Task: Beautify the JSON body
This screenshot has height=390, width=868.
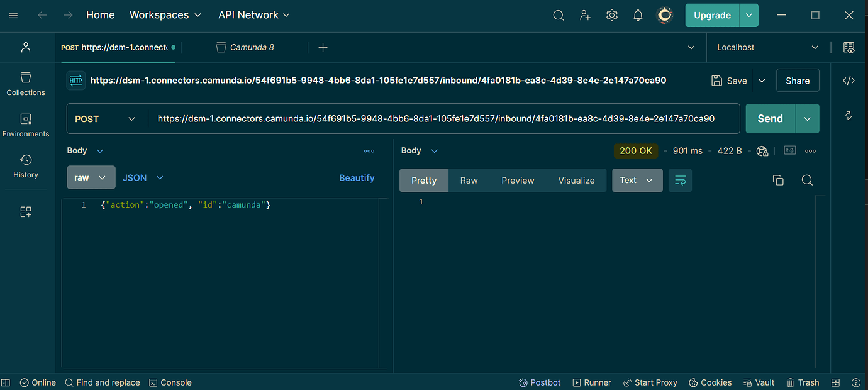Action: (x=357, y=178)
